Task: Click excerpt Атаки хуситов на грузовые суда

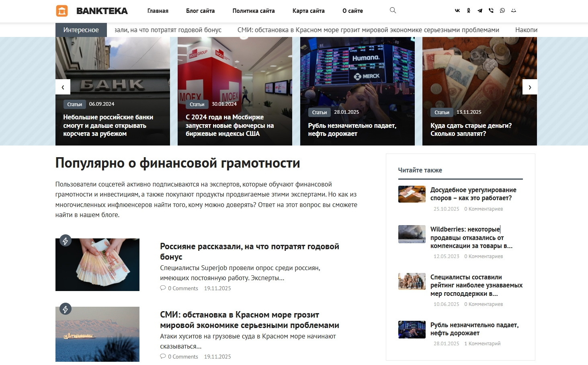Action: pos(248,341)
